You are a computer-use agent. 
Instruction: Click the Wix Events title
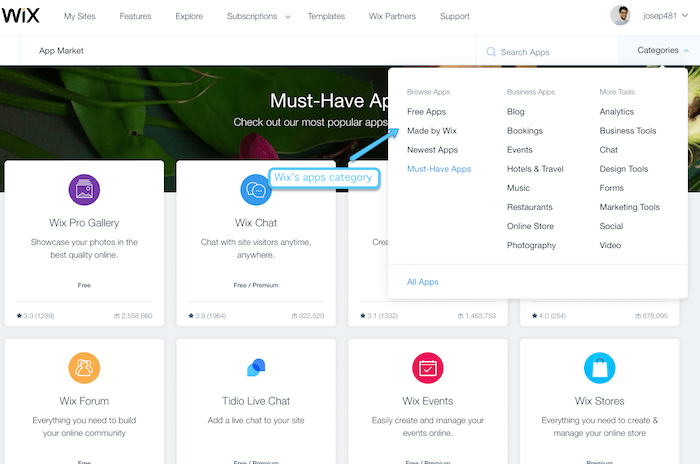[428, 401]
